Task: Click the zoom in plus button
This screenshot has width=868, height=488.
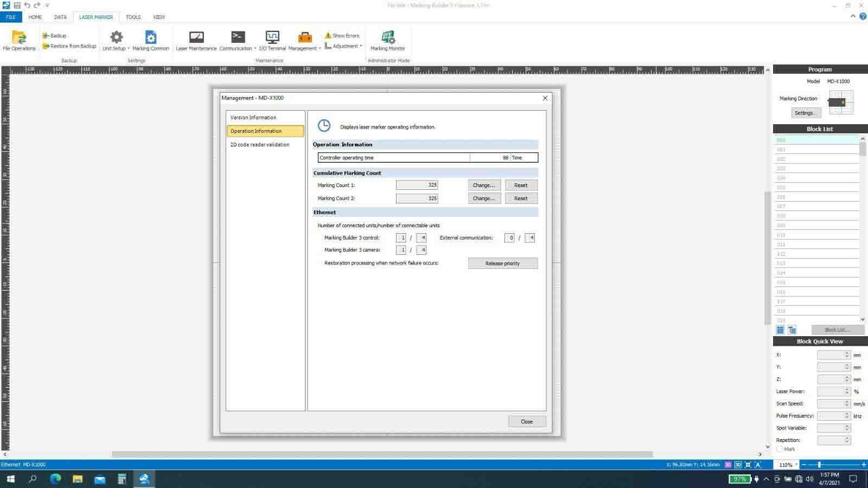Action: [864, 465]
